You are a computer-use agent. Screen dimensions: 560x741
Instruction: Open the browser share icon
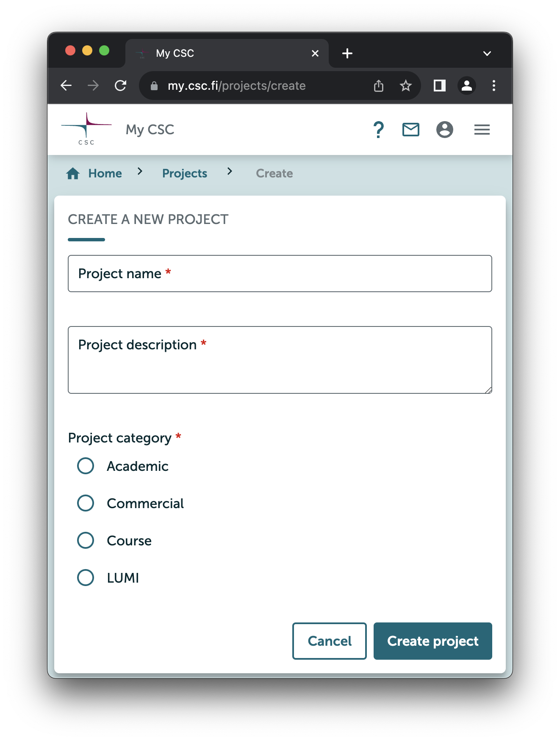[x=378, y=86]
